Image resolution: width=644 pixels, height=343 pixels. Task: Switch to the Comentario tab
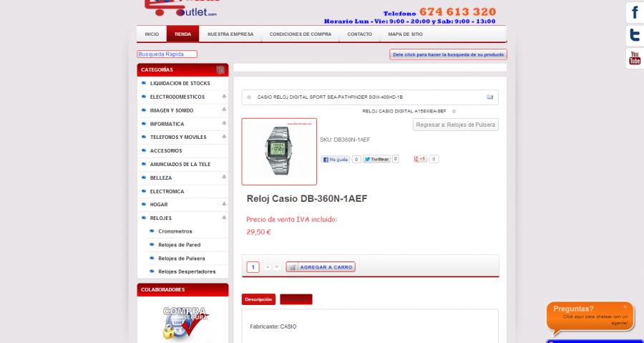pyautogui.click(x=296, y=299)
